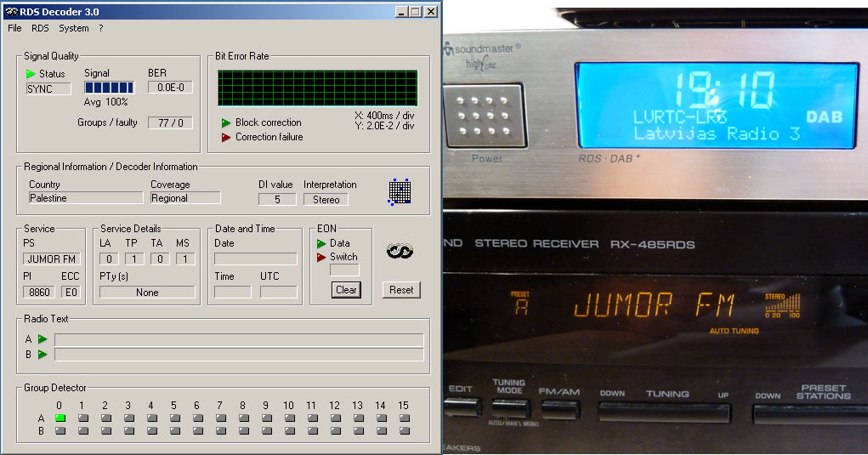This screenshot has height=455, width=868.
Task: Click the green Status indicator arrow
Action: click(31, 74)
